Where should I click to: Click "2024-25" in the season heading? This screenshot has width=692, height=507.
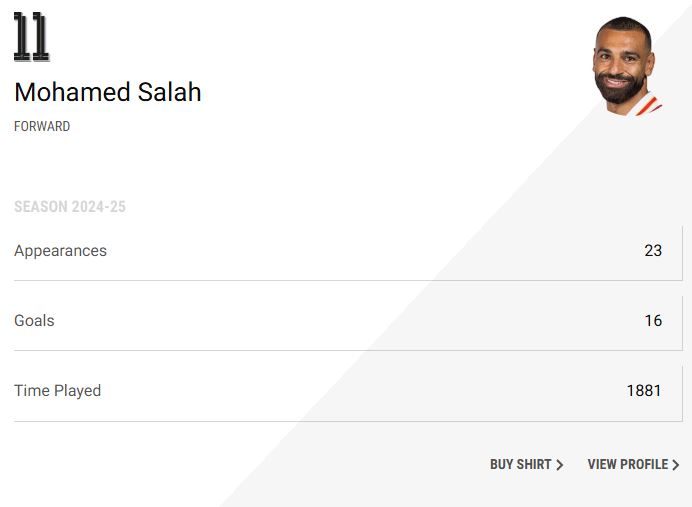pyautogui.click(x=98, y=207)
